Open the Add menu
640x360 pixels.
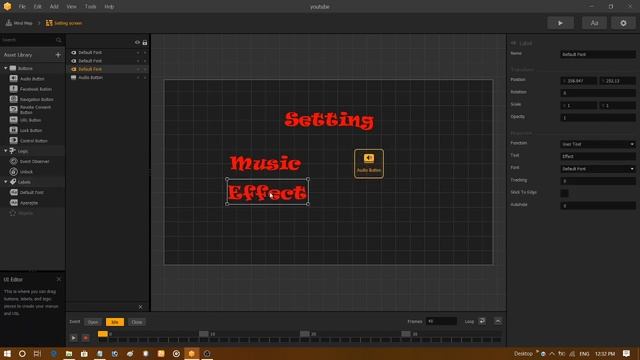54,7
